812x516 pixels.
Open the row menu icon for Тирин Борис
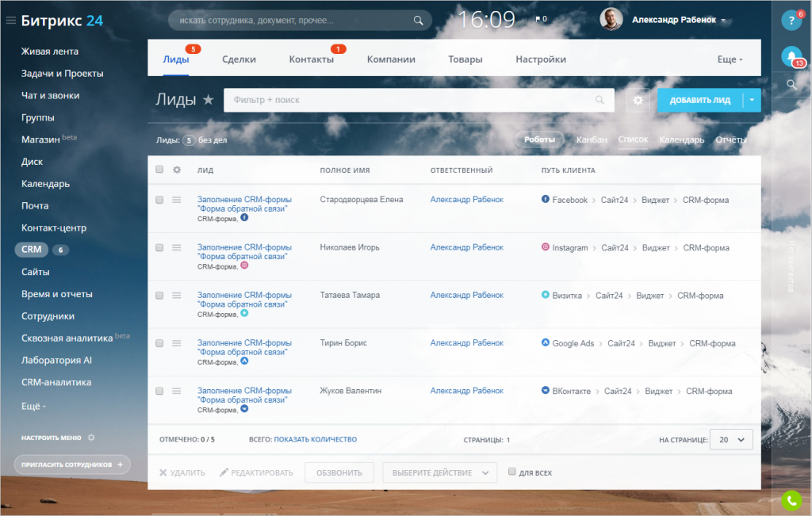click(x=177, y=343)
